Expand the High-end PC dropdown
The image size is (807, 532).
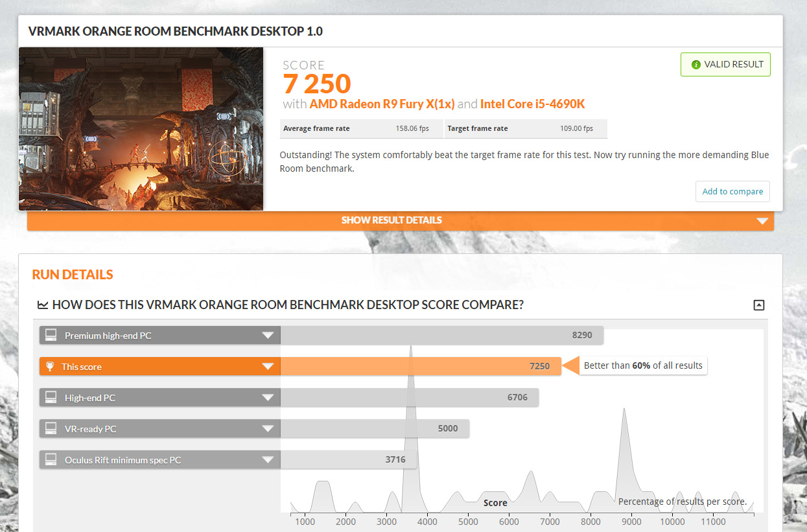coord(268,397)
